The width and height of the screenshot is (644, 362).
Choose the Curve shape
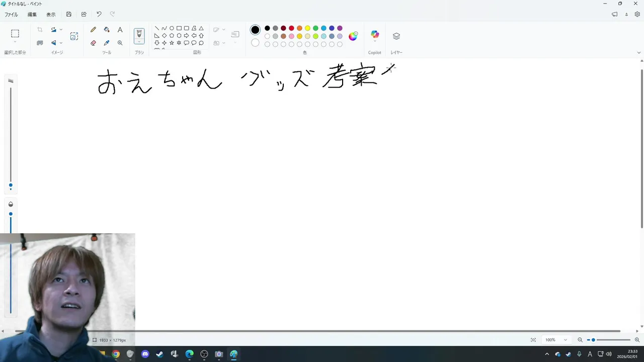164,29
